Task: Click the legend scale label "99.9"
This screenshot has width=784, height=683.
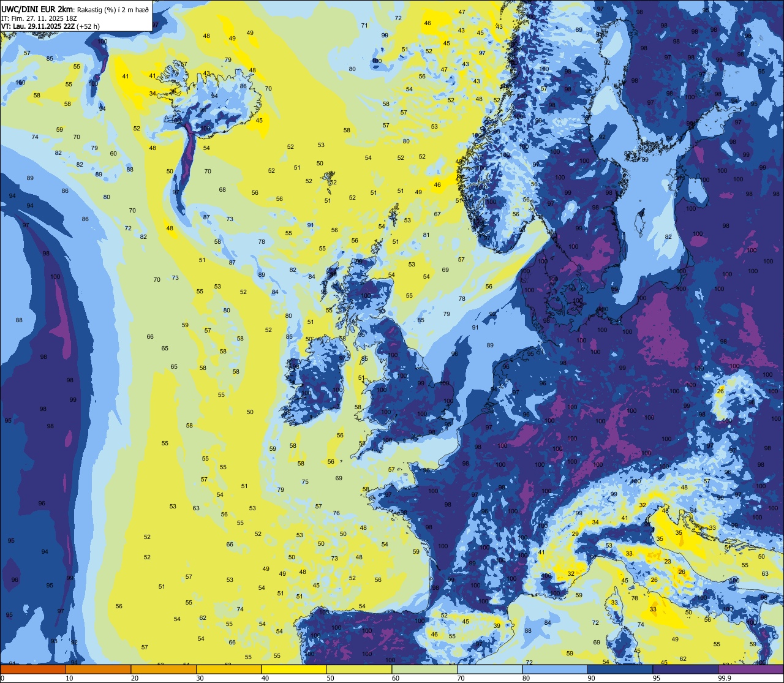Action: (x=725, y=678)
